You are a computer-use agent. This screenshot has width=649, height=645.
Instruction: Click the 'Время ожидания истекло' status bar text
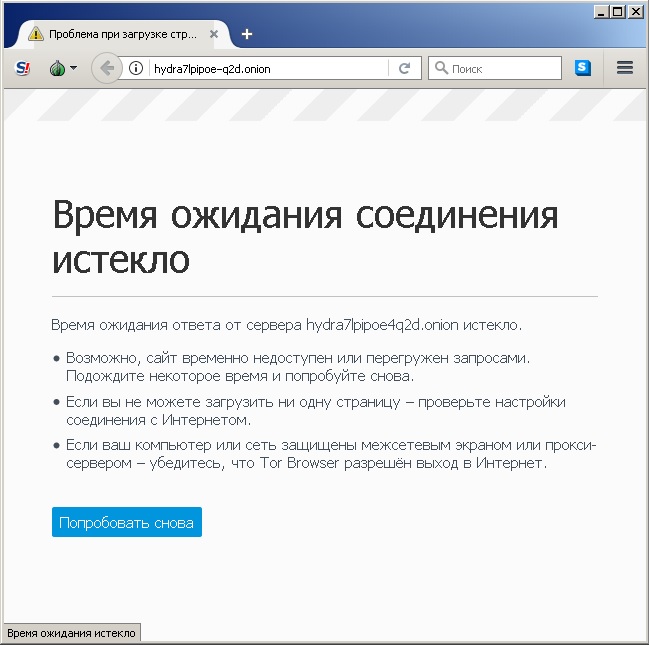[71, 633]
